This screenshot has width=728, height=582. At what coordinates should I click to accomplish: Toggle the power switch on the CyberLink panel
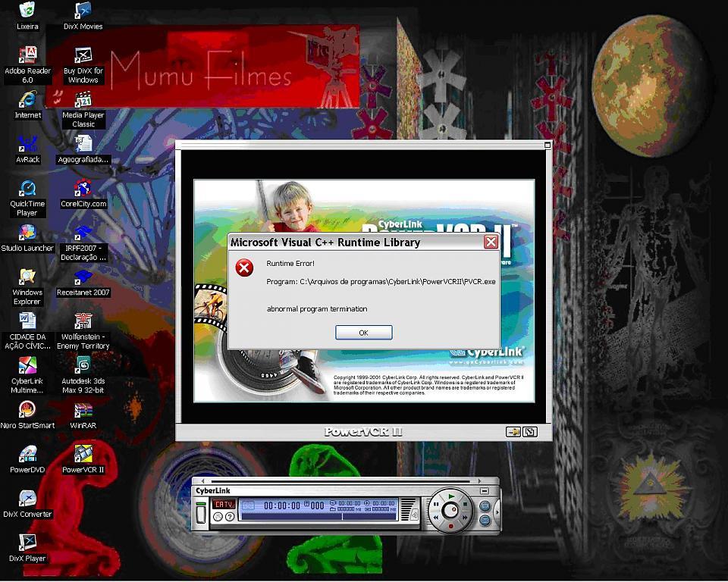click(x=201, y=515)
